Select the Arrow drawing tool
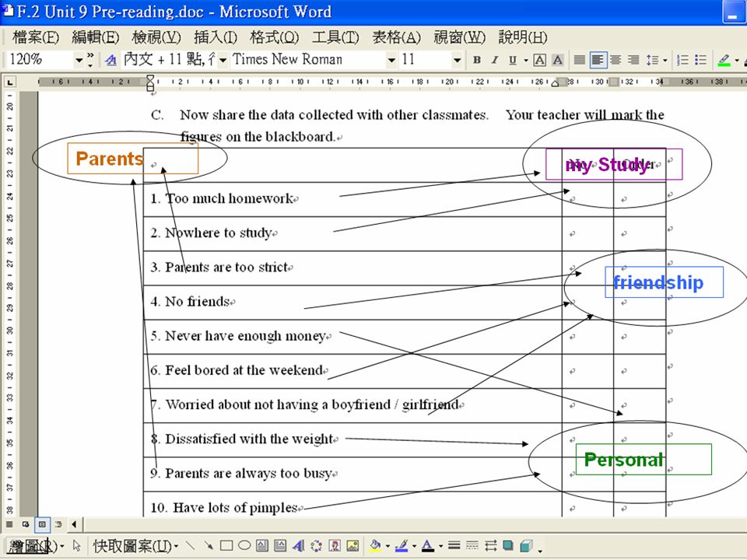Viewport: 747px width, 560px height. pyautogui.click(x=209, y=546)
